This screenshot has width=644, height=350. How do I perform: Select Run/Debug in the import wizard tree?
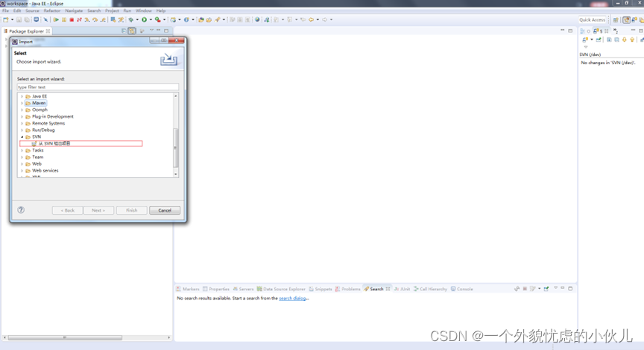point(43,130)
